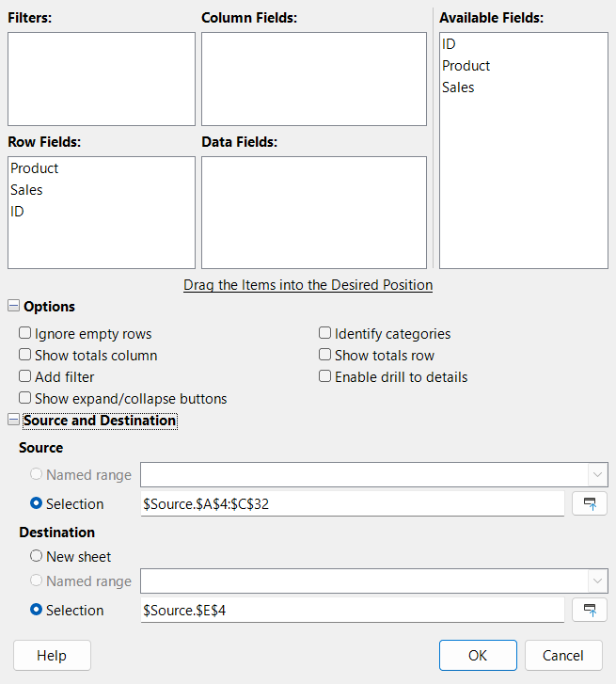Toggle Show totals column checkbox
This screenshot has height=684, width=616.
[25, 355]
